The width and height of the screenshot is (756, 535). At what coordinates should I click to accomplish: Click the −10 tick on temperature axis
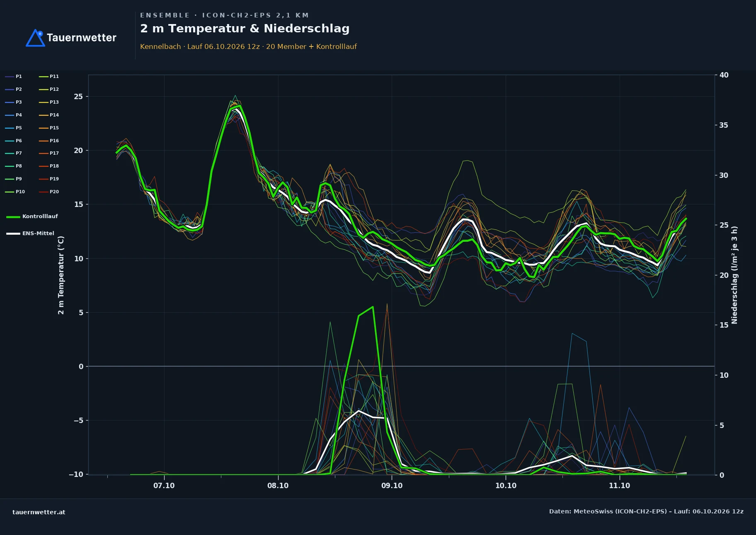point(76,474)
